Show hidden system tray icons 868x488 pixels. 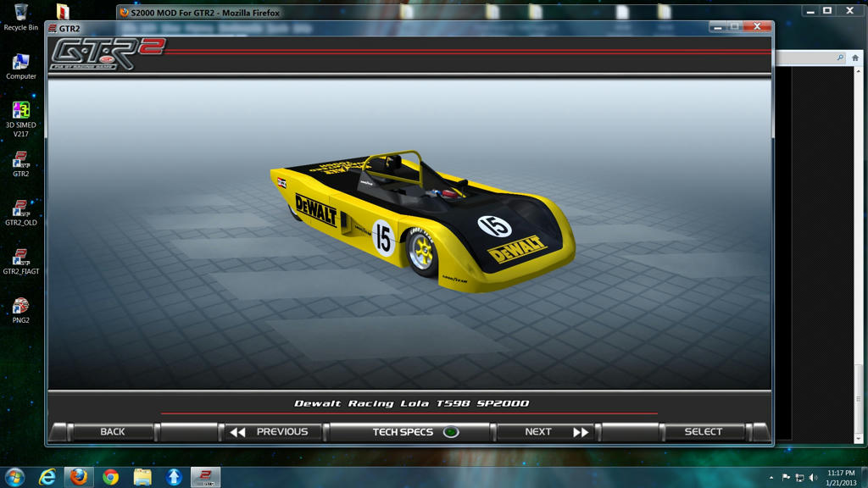[771, 478]
